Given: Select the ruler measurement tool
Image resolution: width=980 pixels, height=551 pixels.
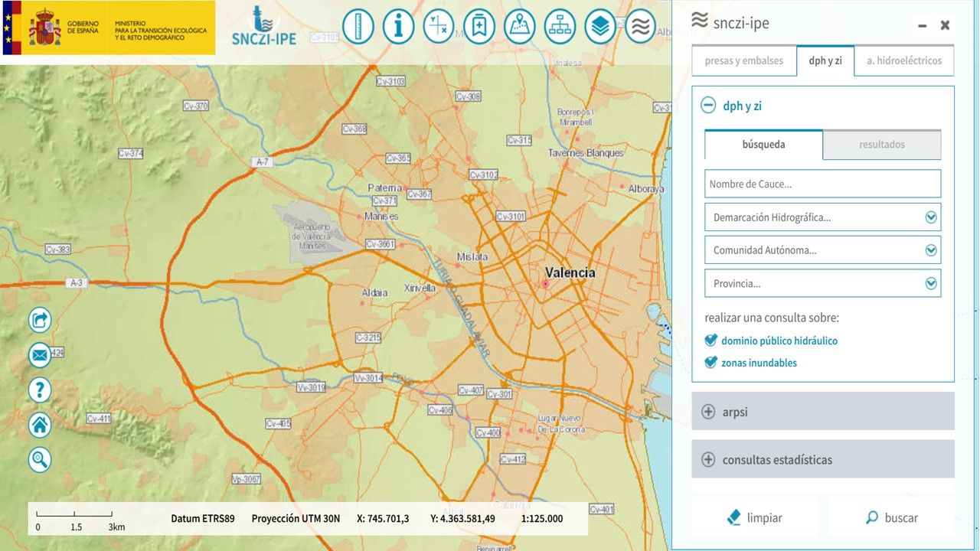Looking at the screenshot, I should (358, 27).
